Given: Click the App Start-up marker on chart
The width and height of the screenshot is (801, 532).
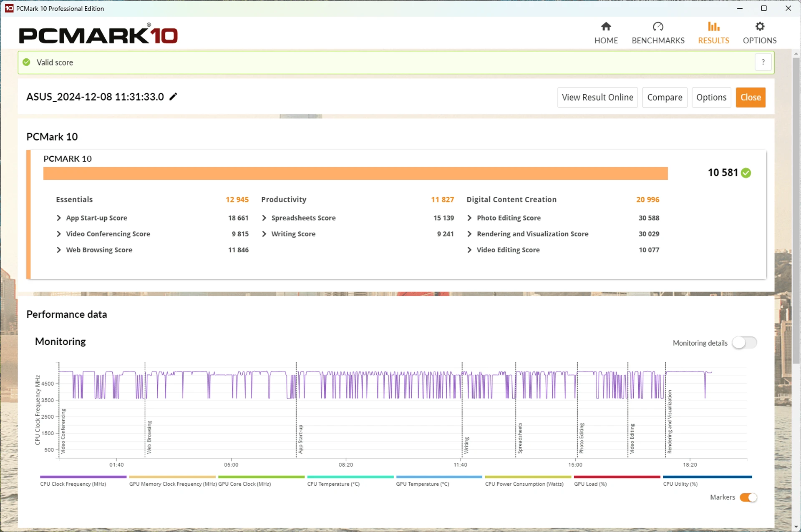Looking at the screenshot, I should [300, 439].
